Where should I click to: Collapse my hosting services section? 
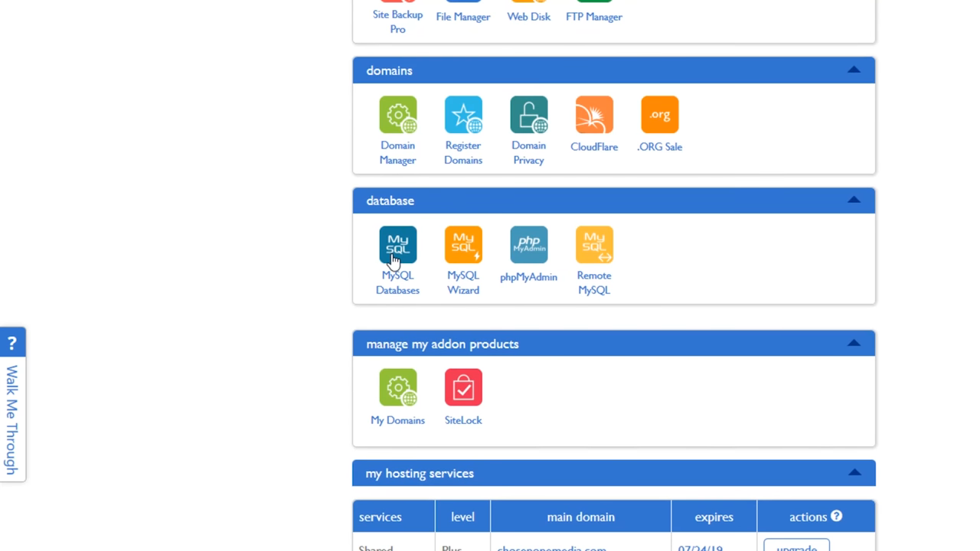[x=854, y=473]
